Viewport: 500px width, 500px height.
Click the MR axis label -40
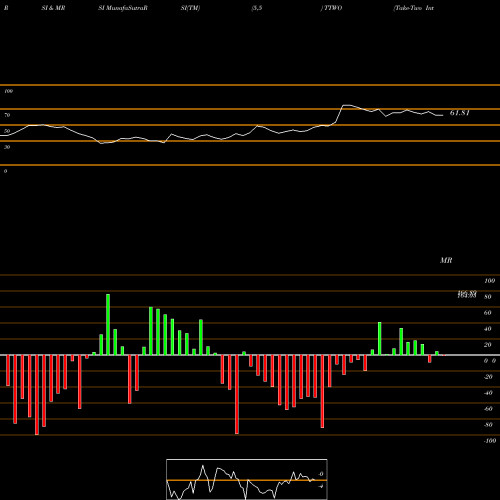tap(488, 393)
